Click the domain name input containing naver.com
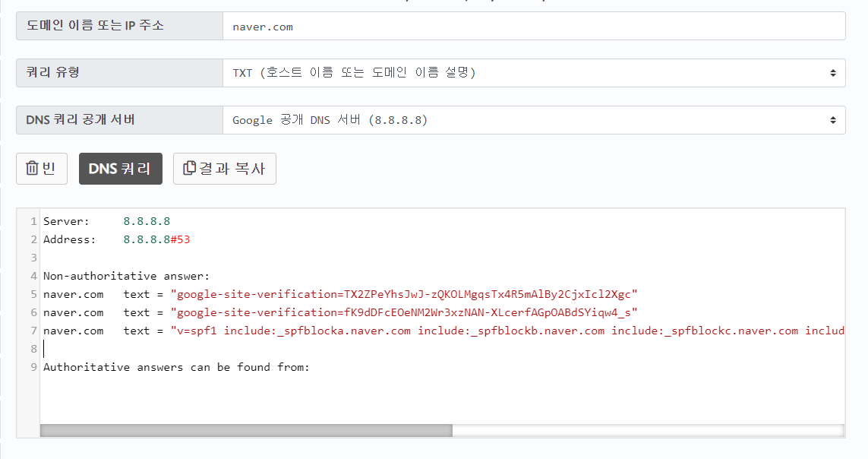 coord(534,26)
